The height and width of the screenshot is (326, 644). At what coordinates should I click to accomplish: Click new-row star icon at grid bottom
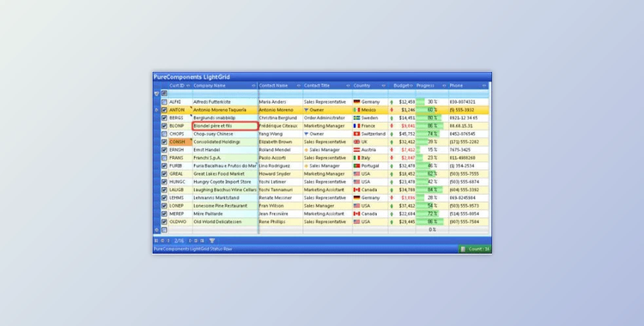point(156,230)
